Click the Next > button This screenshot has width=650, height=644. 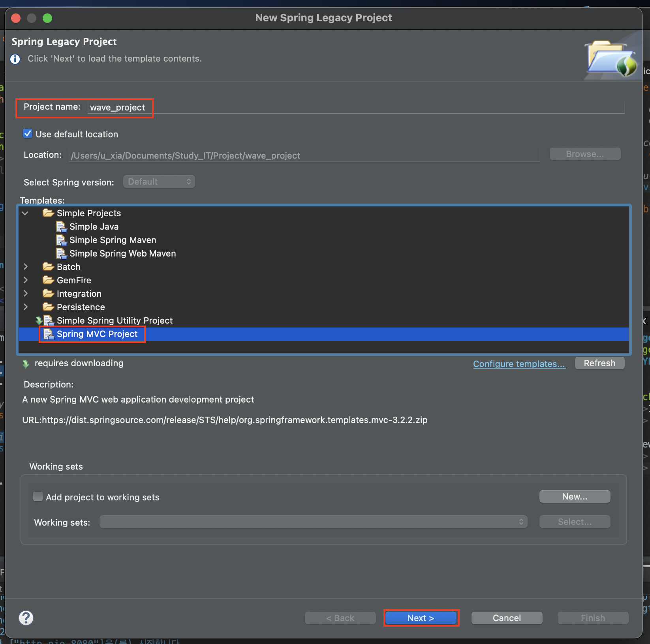421,618
